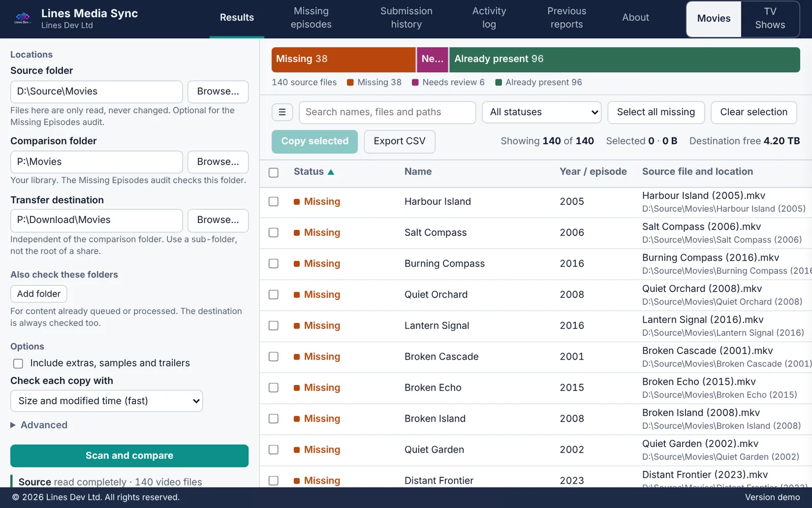The image size is (812, 508).
Task: Click the orange Missing 38 bar segment
Action: (x=344, y=59)
